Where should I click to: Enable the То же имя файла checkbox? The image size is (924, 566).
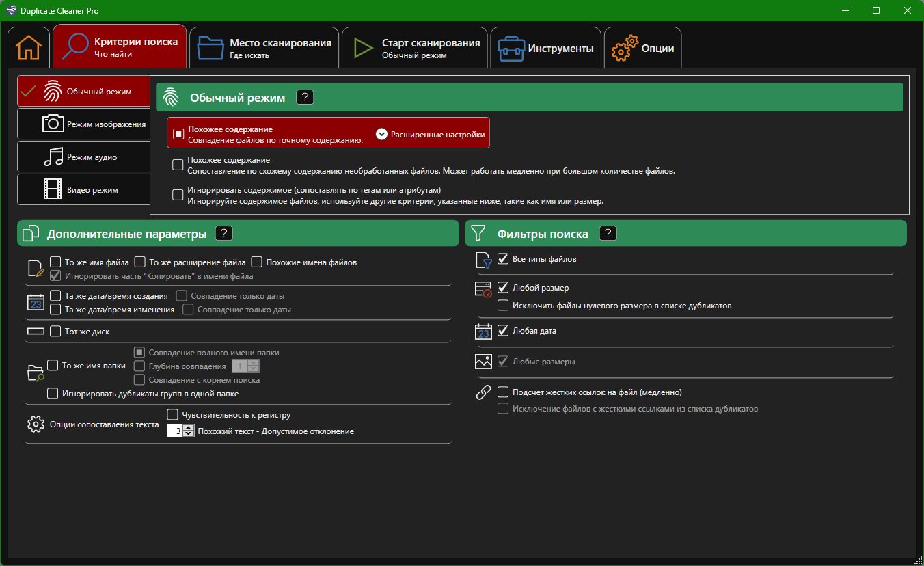click(x=56, y=262)
